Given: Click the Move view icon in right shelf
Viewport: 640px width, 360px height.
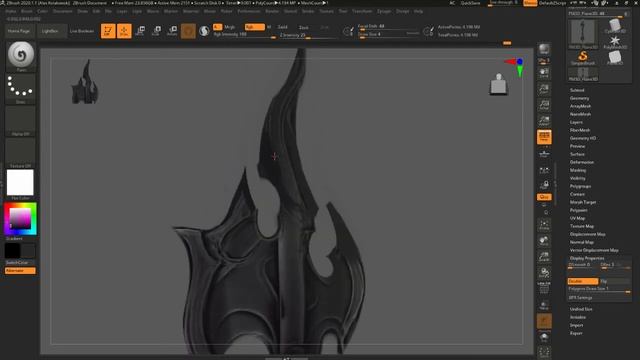Looking at the screenshot, I should pyautogui.click(x=544, y=240).
